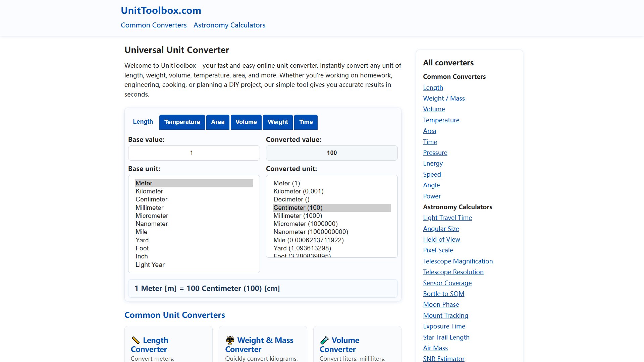Open the sidebar Energy link
Image resolution: width=644 pixels, height=362 pixels.
tap(433, 164)
